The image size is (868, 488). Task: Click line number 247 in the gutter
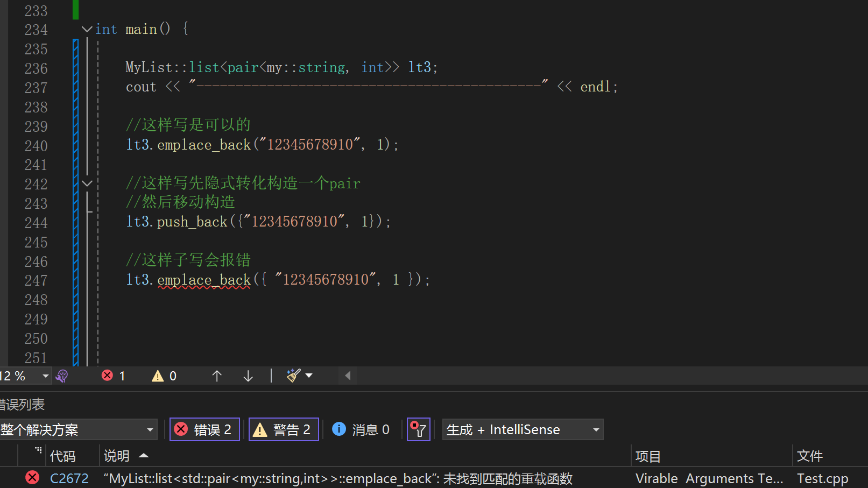pyautogui.click(x=36, y=280)
